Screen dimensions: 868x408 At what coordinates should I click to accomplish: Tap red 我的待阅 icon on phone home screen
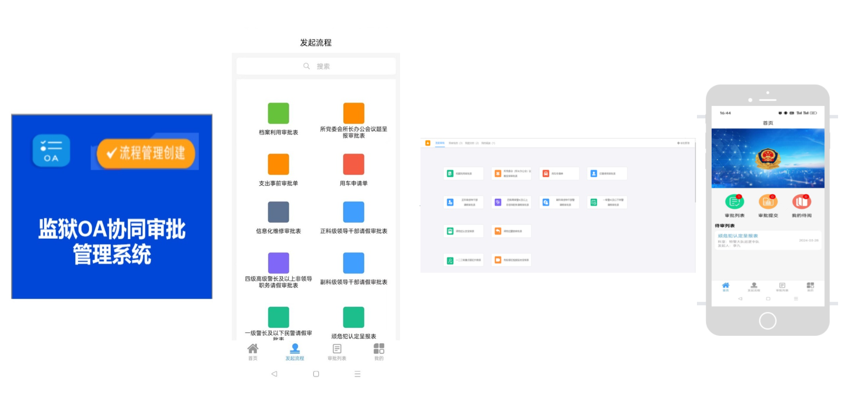tap(801, 202)
